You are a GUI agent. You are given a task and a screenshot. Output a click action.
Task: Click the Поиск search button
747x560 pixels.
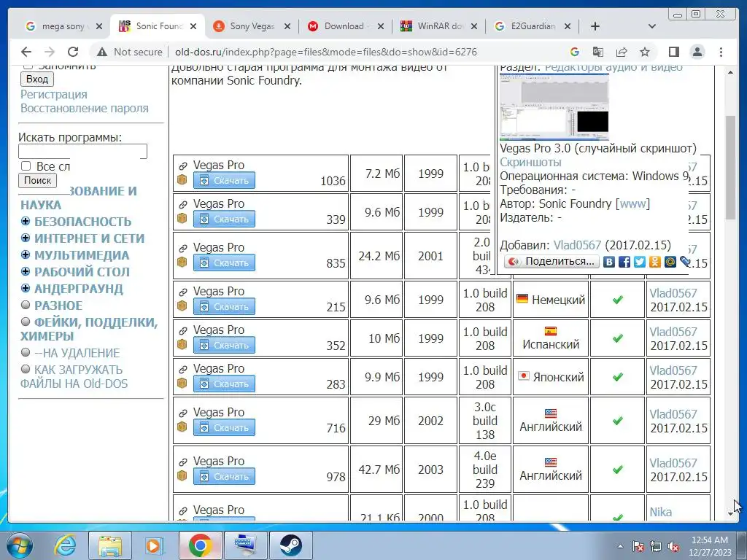[x=38, y=181]
